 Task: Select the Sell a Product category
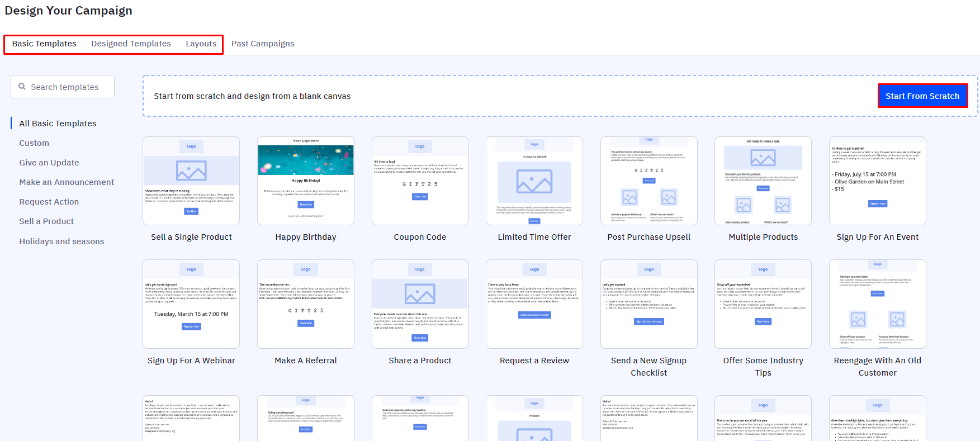tap(46, 221)
